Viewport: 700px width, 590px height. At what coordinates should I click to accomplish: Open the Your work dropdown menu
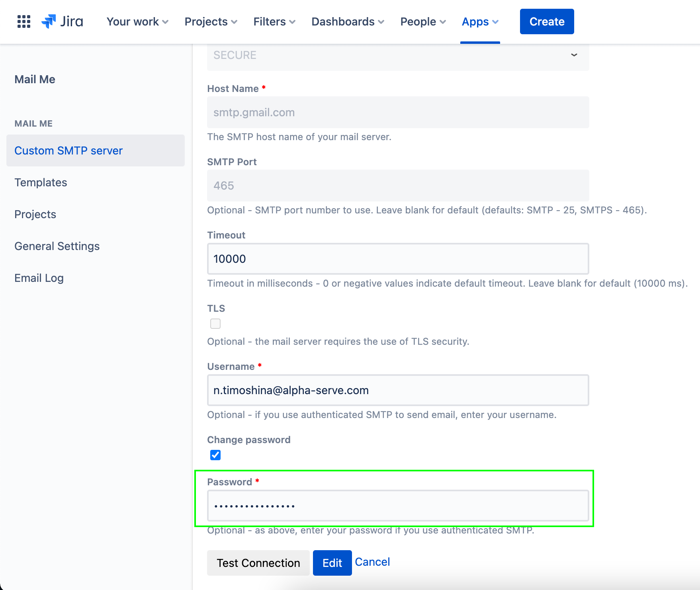[137, 21]
